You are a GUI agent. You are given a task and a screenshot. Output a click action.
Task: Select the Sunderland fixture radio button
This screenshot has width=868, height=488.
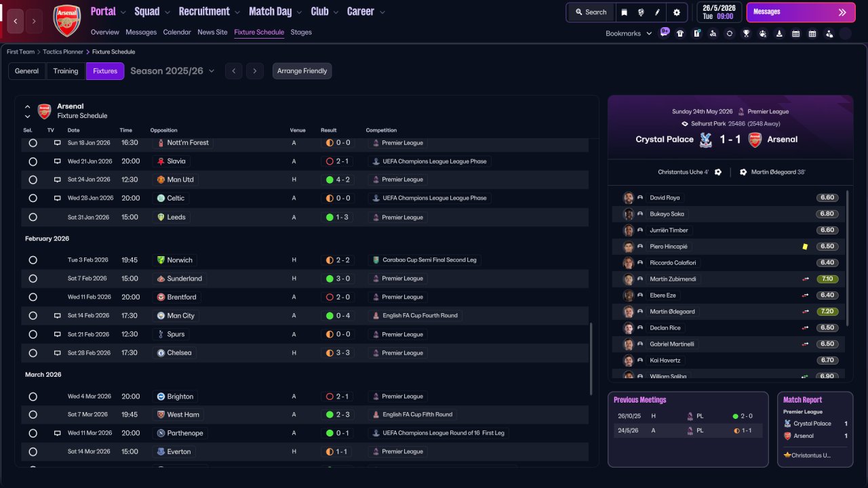tap(33, 279)
